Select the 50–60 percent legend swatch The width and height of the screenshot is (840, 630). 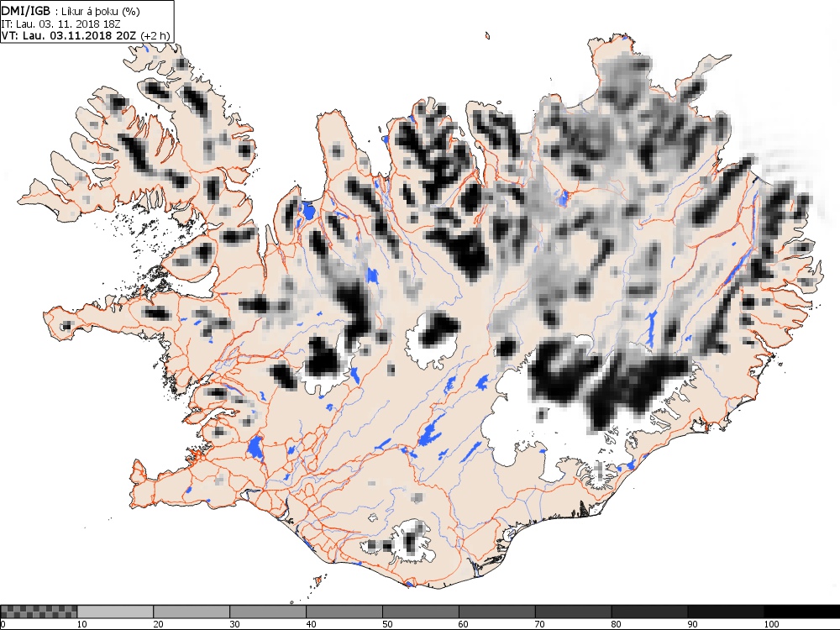(x=421, y=612)
